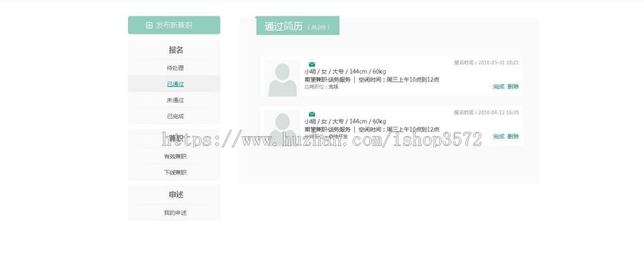Go to 已完成 in the sidebar
This screenshot has height=275, width=644.
pyautogui.click(x=175, y=116)
